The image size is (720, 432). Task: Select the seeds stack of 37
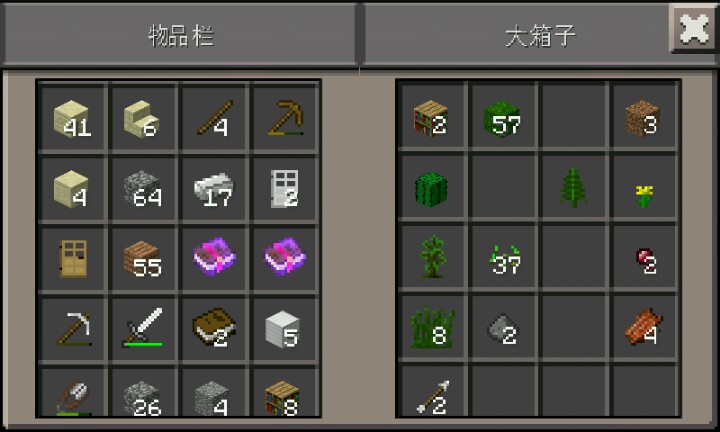click(503, 258)
